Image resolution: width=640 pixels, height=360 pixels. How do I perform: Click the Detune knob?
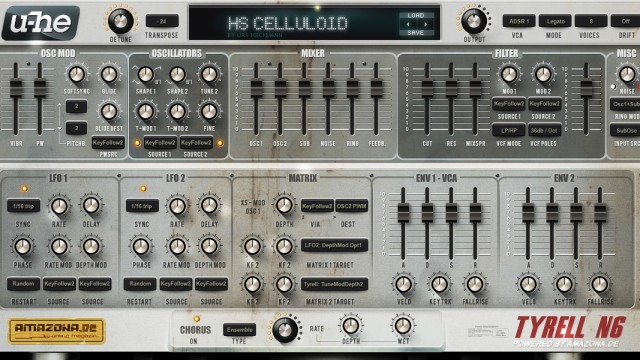(120, 21)
